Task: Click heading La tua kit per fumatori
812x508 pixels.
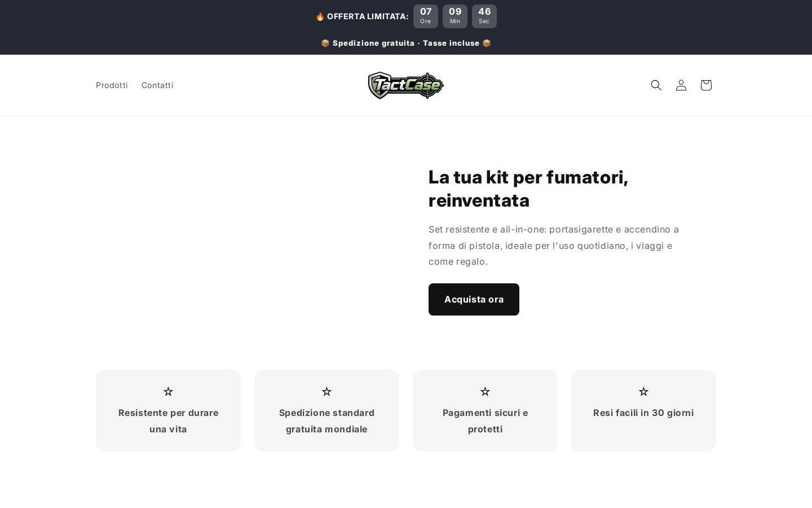Action: pyautogui.click(x=528, y=189)
